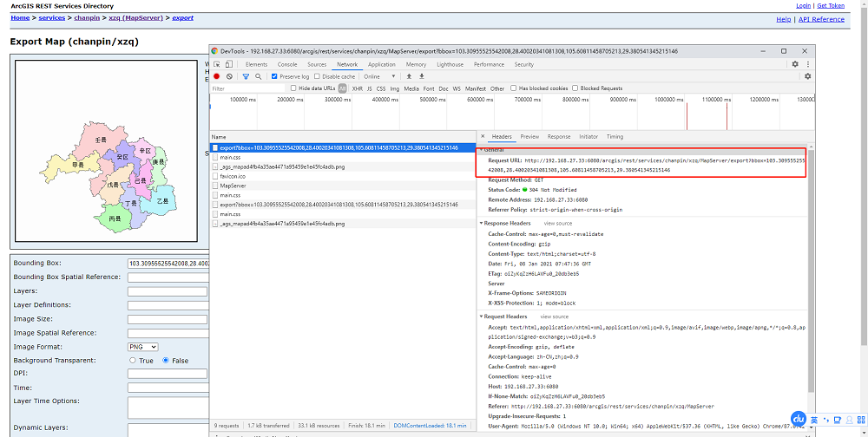Open DevTools more options kebab menu

point(807,64)
